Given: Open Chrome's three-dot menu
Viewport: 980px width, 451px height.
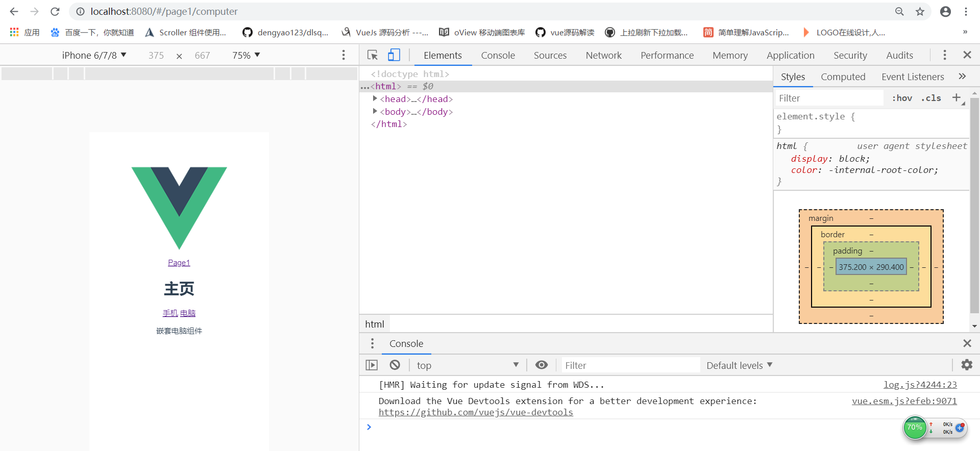Looking at the screenshot, I should click(966, 11).
